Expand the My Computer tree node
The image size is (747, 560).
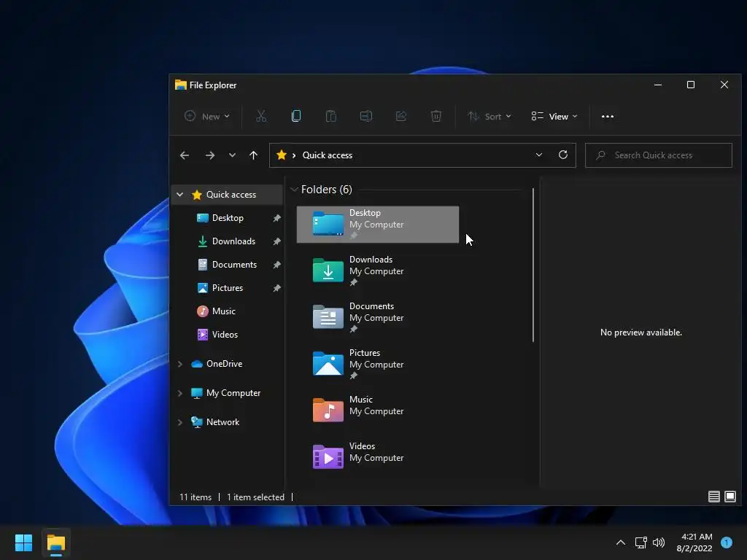[x=179, y=393]
